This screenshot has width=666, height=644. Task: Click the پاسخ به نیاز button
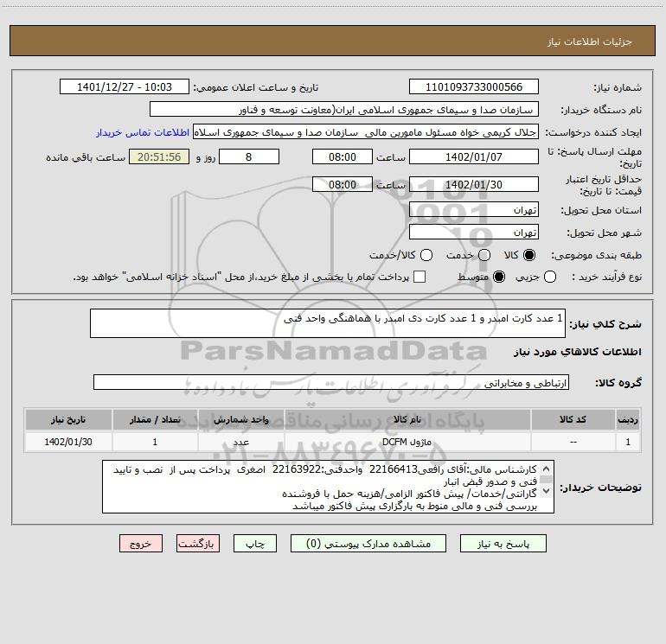(x=503, y=544)
